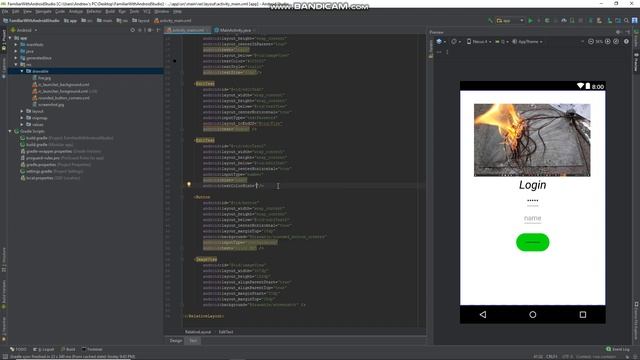Expand the manifests folder
640x360 pixels.
click(16, 44)
